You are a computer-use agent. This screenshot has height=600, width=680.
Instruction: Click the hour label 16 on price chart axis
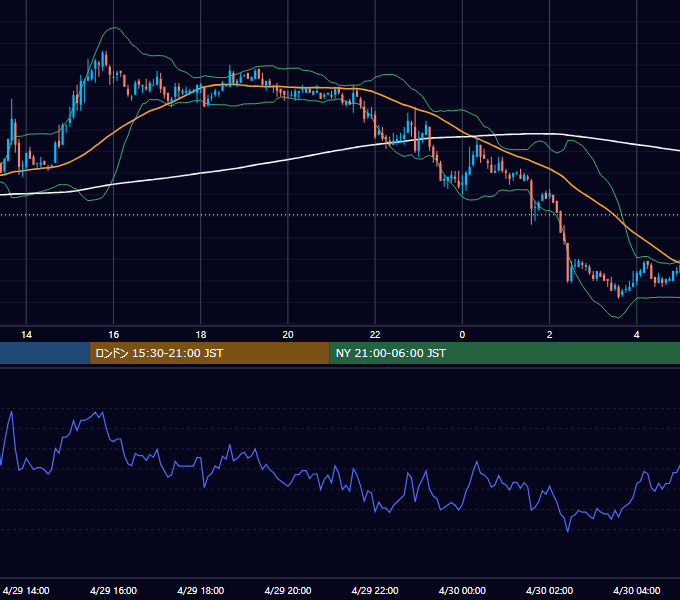click(x=114, y=335)
